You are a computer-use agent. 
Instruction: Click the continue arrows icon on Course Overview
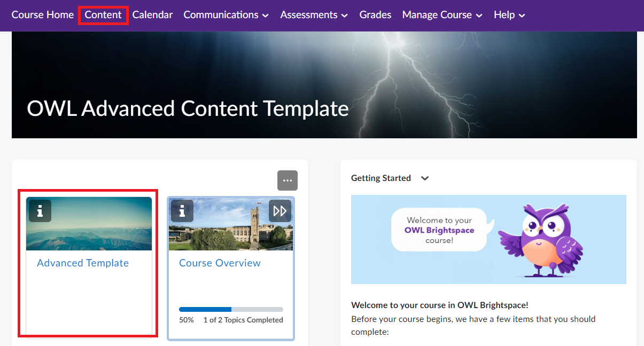click(x=280, y=211)
